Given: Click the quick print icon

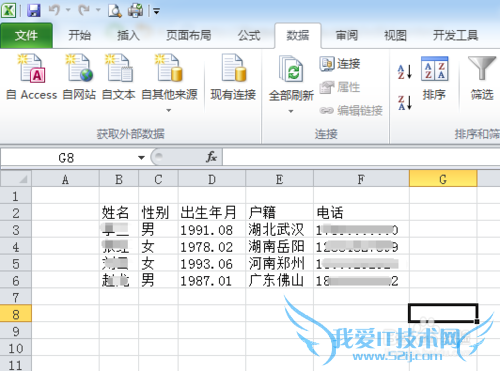Looking at the screenshot, I should point(136,10).
